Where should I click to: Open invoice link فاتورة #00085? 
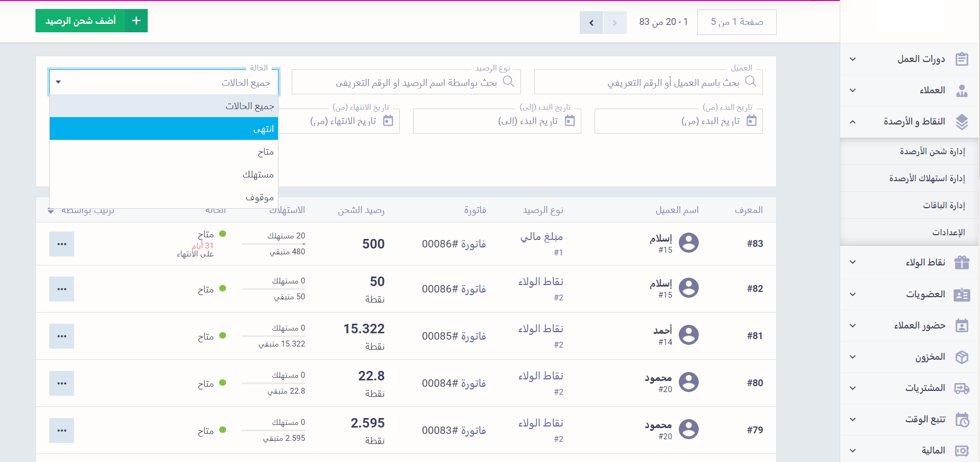454,336
